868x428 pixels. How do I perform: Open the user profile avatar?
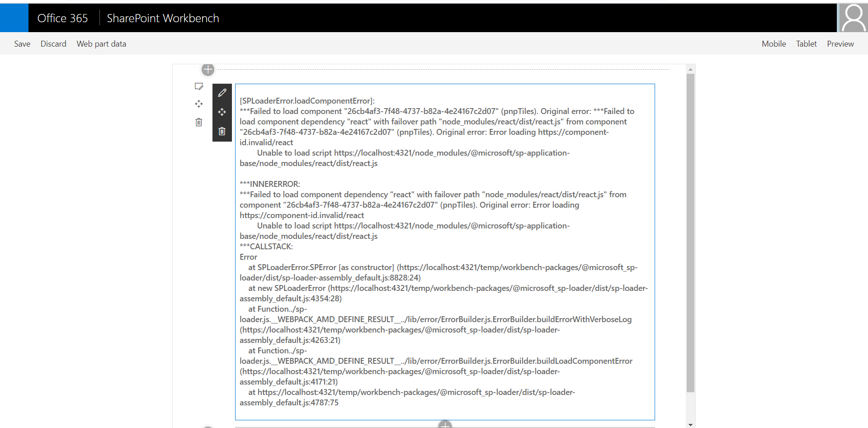pos(853,18)
